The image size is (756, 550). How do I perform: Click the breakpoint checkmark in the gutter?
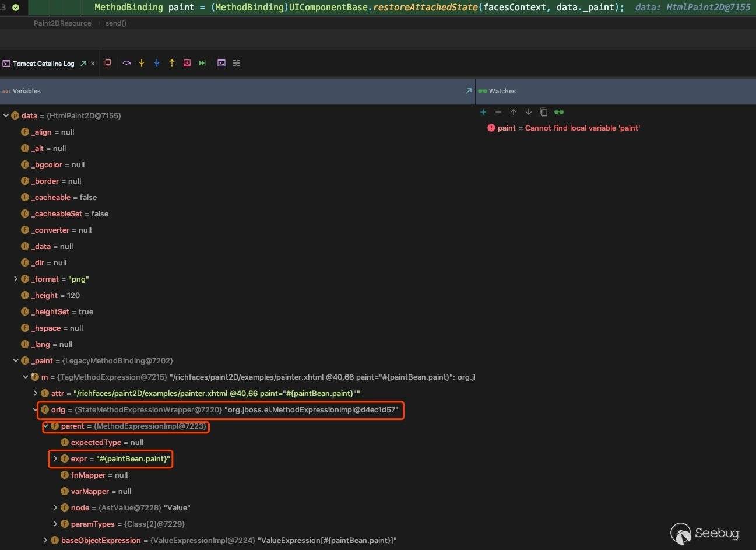(x=16, y=8)
